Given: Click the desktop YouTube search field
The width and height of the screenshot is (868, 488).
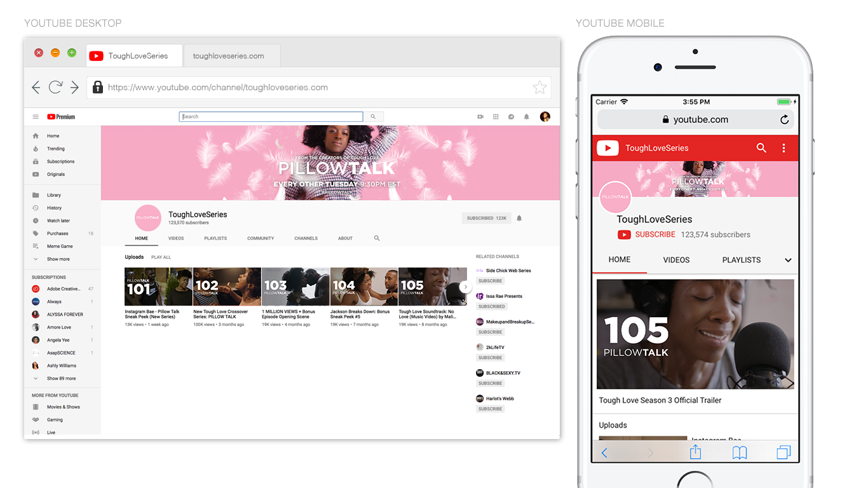Looking at the screenshot, I should pyautogui.click(x=271, y=117).
